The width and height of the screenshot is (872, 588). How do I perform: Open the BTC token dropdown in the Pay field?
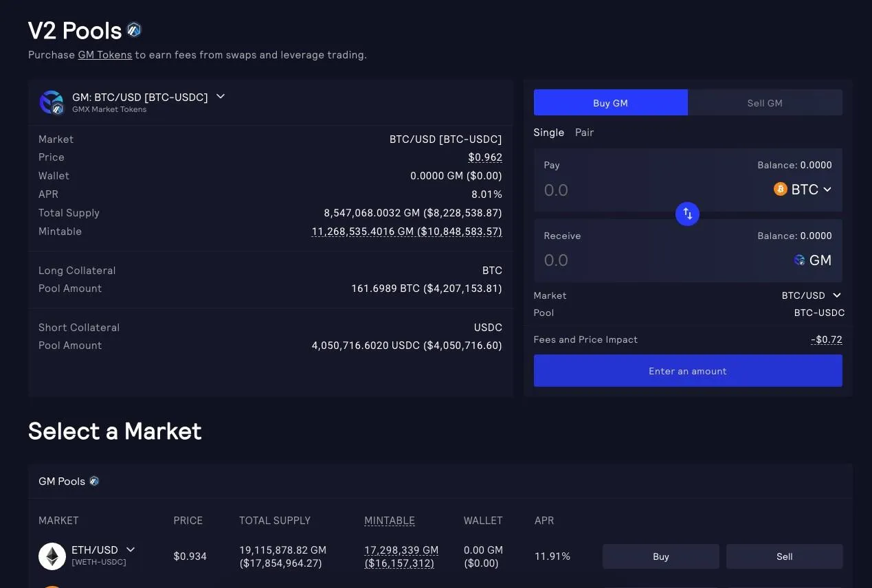(x=803, y=189)
